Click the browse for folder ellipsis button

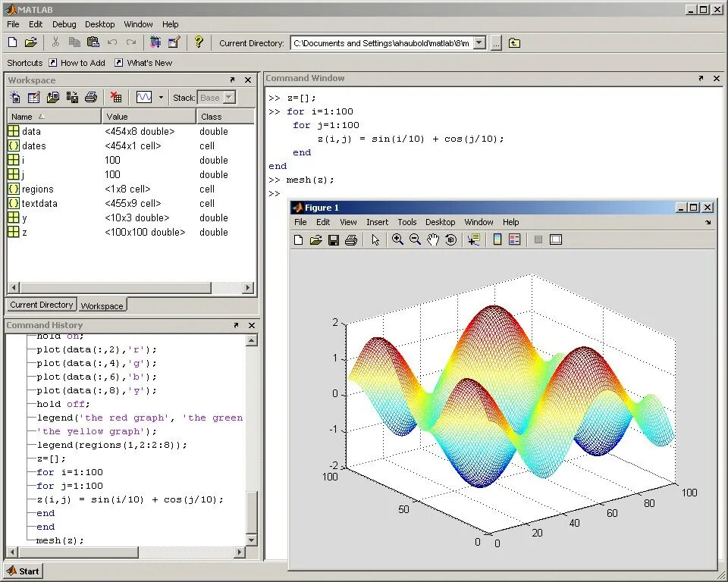tap(496, 43)
